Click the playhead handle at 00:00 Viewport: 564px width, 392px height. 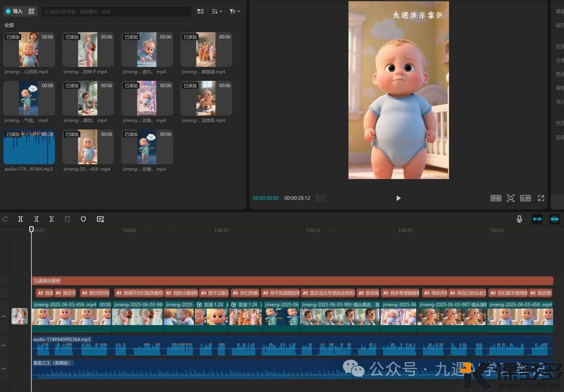coord(31,229)
